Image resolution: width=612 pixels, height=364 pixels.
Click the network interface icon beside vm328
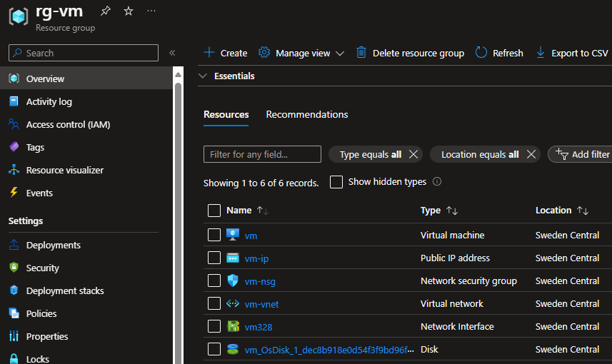[233, 326]
